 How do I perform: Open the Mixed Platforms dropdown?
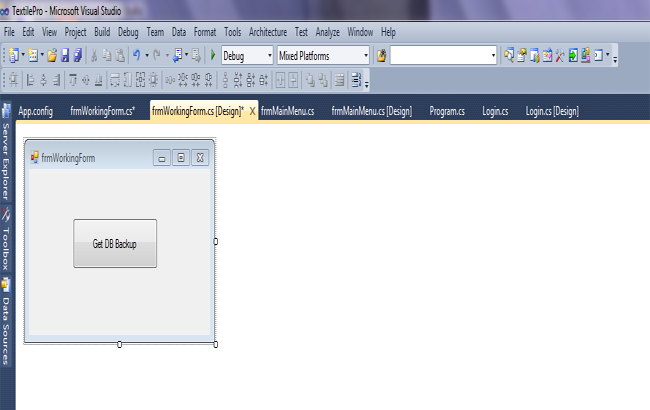[323, 55]
